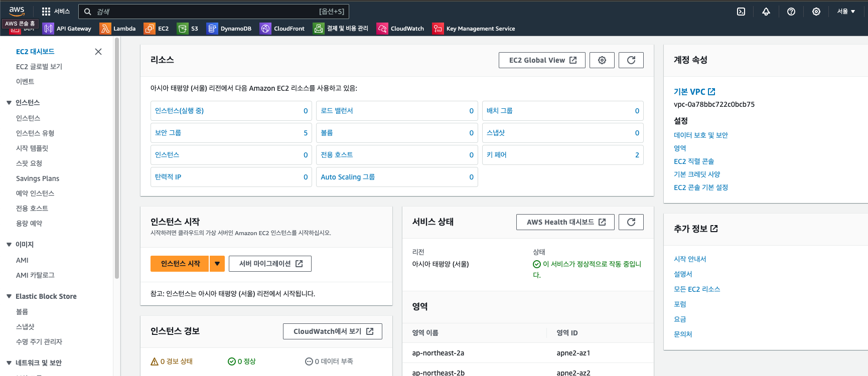The height and width of the screenshot is (376, 868).
Task: Open resource settings gear in 리소스 panel
Action: coord(602,60)
